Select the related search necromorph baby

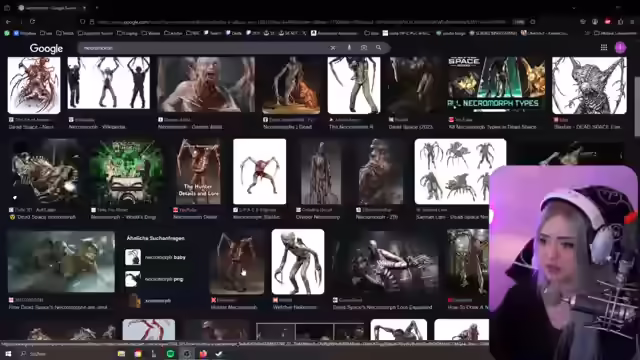click(x=155, y=257)
